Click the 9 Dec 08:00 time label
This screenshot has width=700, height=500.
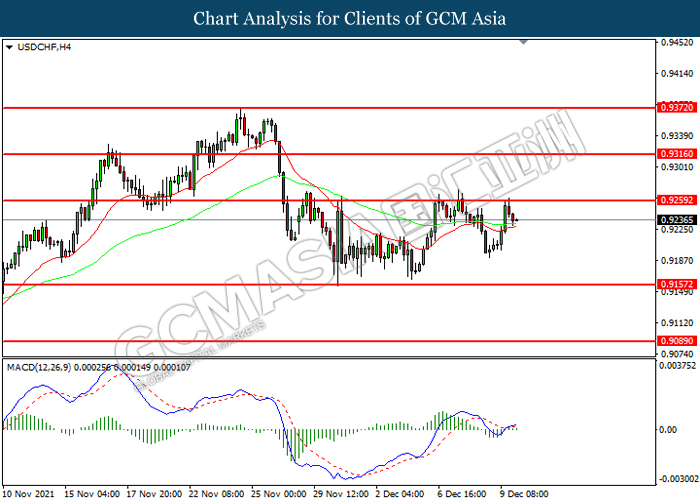point(524,494)
